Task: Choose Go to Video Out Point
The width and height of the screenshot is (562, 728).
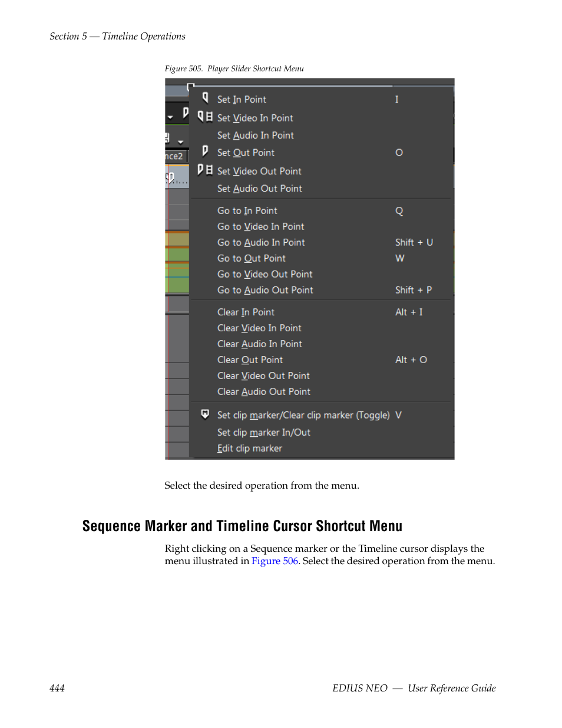Action: point(265,274)
